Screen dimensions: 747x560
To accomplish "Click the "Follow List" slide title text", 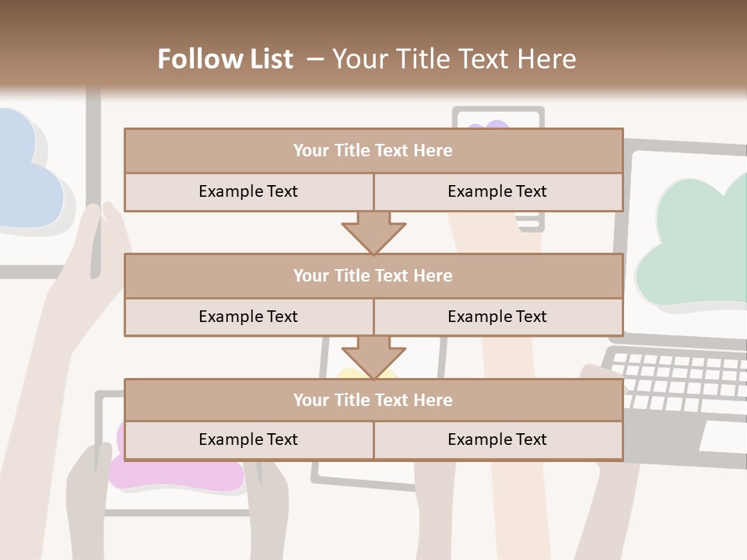I will pyautogui.click(x=225, y=59).
